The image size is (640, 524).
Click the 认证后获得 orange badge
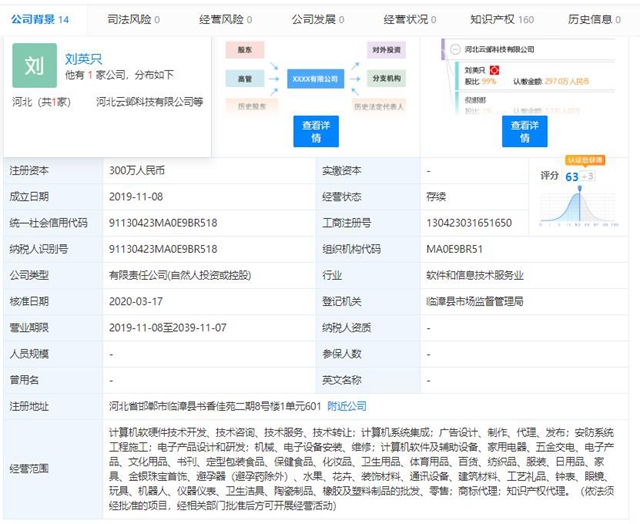pos(585,159)
